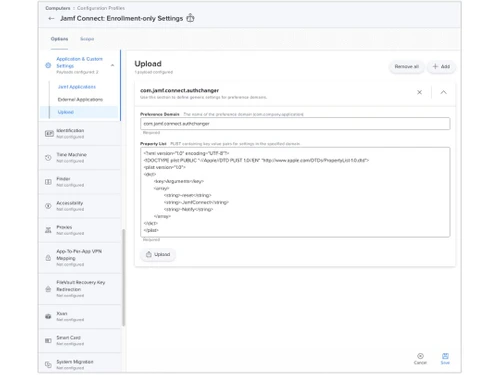Viewport: 500px width, 375px height.
Task: Click the Upload section heading text
Action: (148, 64)
